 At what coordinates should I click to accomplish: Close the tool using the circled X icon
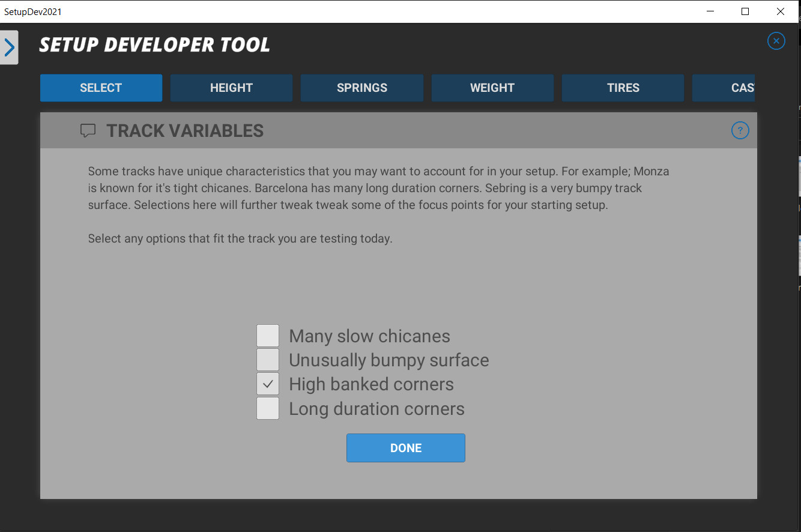coord(776,41)
